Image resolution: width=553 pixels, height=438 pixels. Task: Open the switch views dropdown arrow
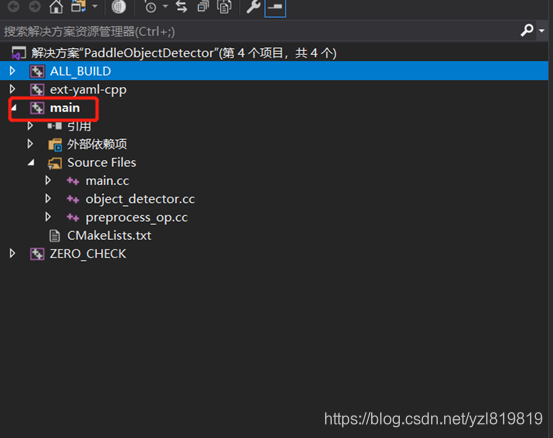point(95,6)
